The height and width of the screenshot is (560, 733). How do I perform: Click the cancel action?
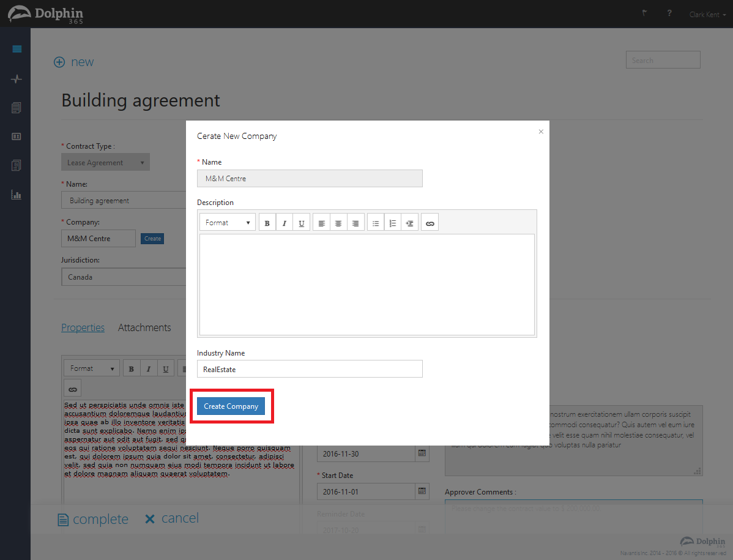[x=171, y=518]
